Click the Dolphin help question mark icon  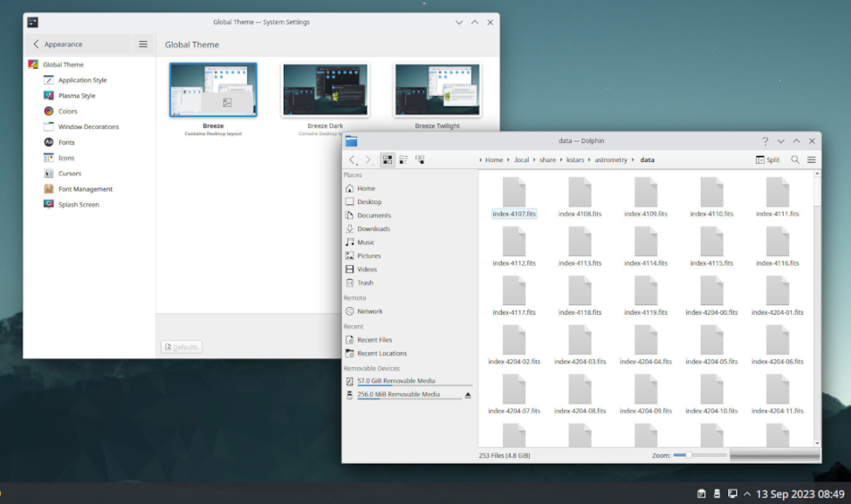765,141
